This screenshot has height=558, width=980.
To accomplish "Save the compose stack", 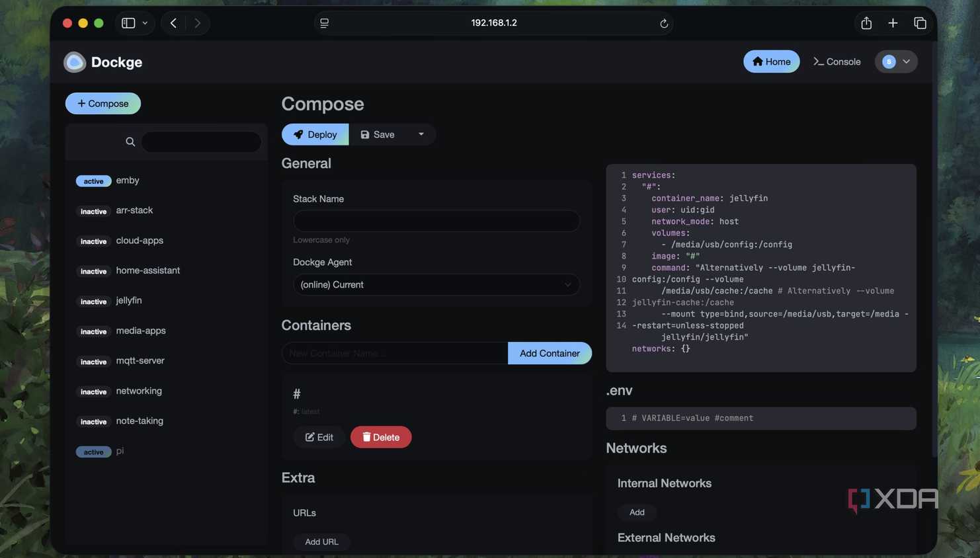I will coord(378,134).
